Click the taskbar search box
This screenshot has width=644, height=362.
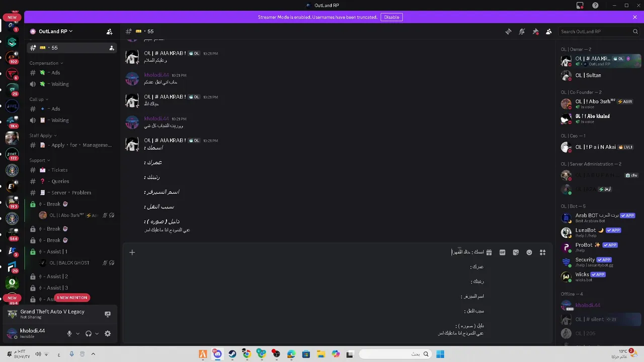(x=395, y=354)
